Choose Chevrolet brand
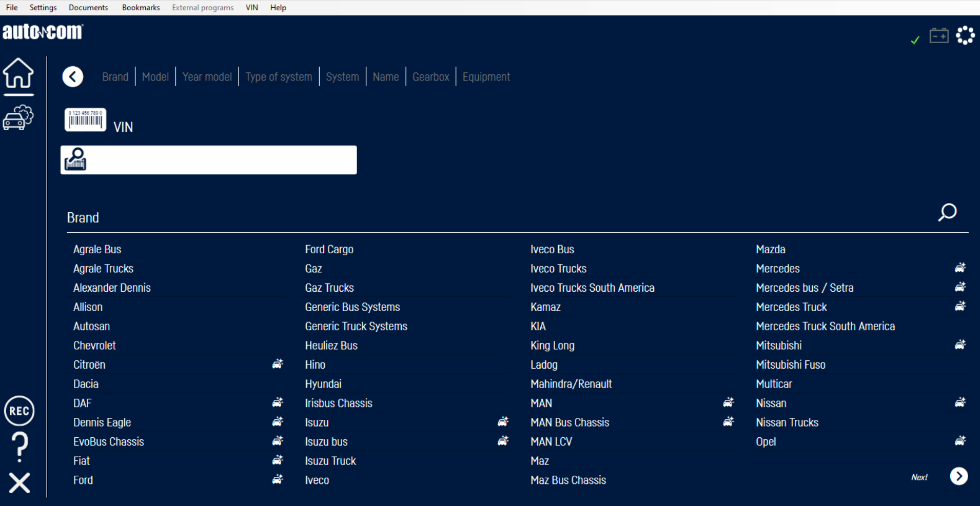The image size is (980, 506). click(x=94, y=346)
